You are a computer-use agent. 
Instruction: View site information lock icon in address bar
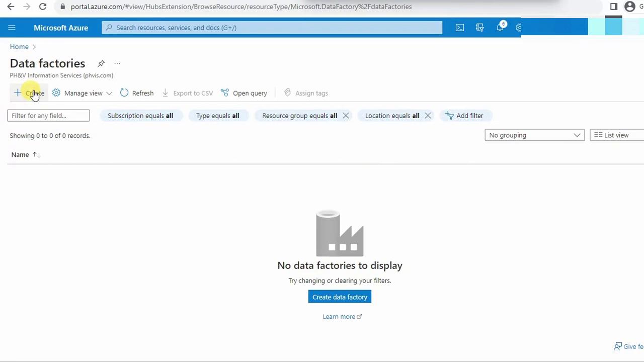tap(62, 7)
